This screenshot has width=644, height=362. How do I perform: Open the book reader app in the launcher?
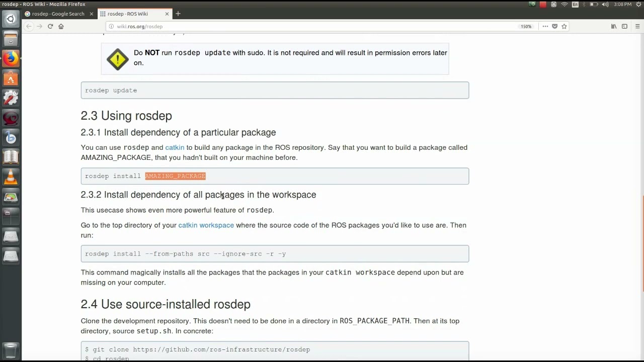click(x=11, y=157)
